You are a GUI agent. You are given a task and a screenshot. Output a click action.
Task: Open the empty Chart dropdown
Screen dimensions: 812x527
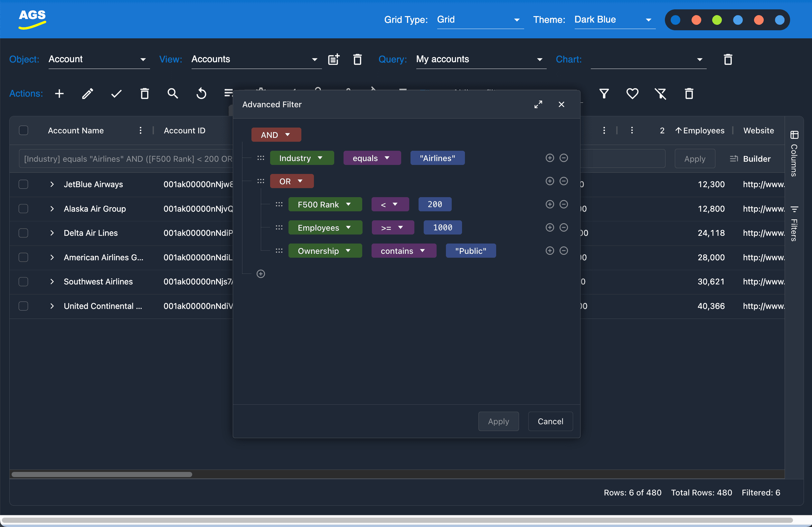(x=648, y=59)
